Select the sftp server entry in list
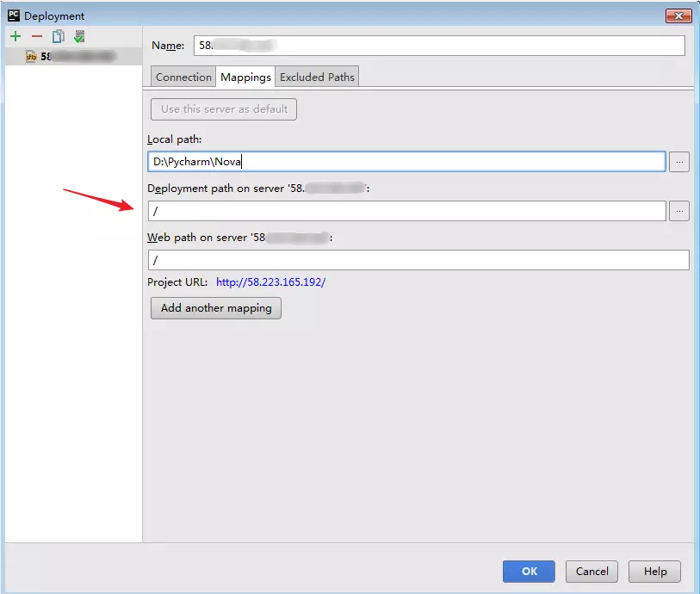Image resolution: width=700 pixels, height=594 pixels. point(74,56)
